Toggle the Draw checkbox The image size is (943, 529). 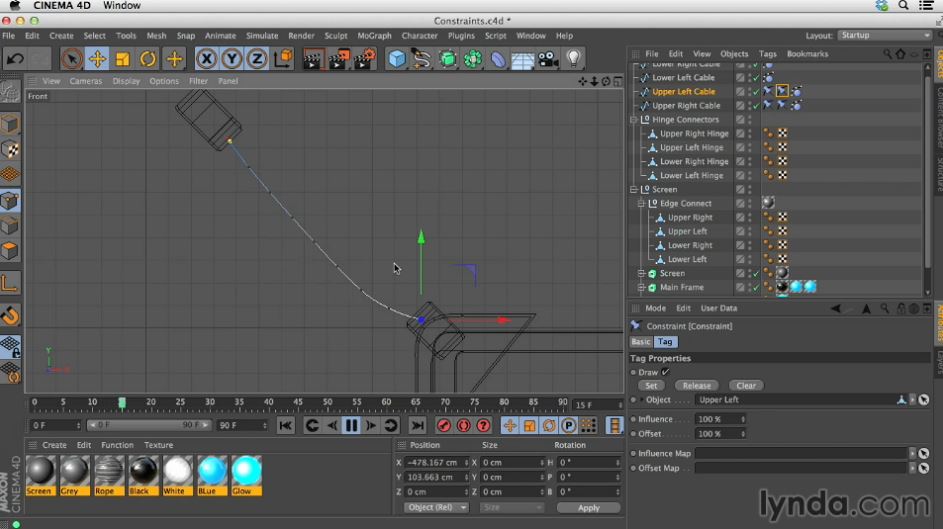665,372
